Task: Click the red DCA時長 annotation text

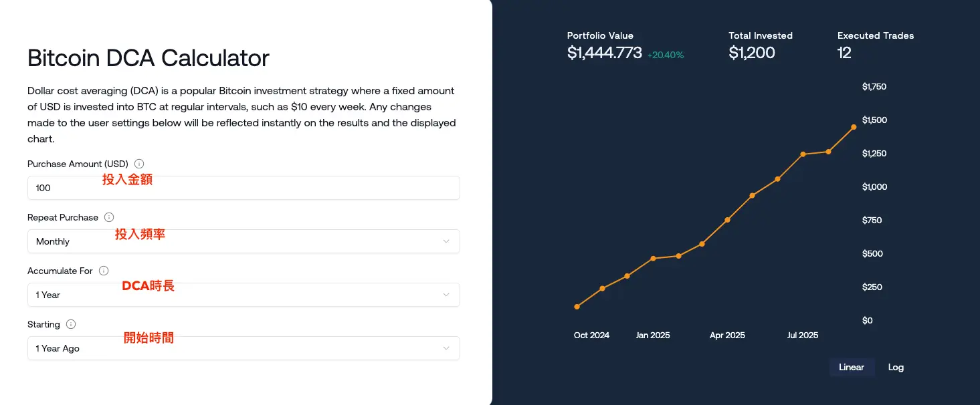Action: point(148,285)
